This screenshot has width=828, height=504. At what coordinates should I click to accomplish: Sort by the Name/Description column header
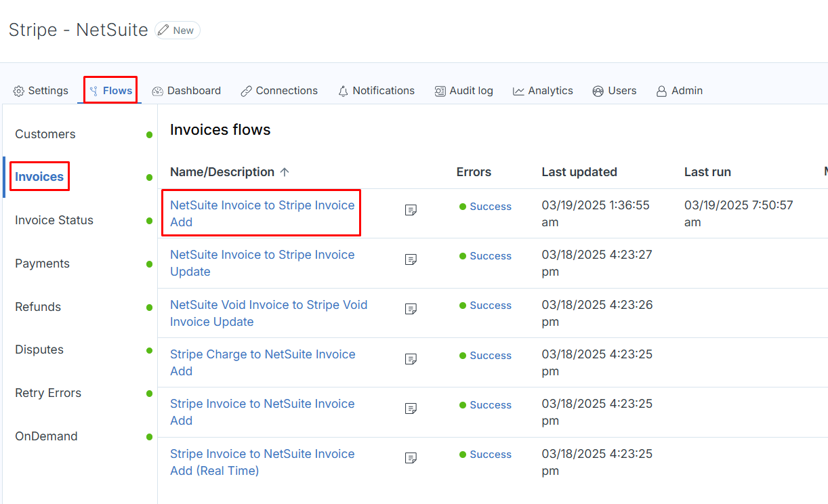tap(222, 172)
